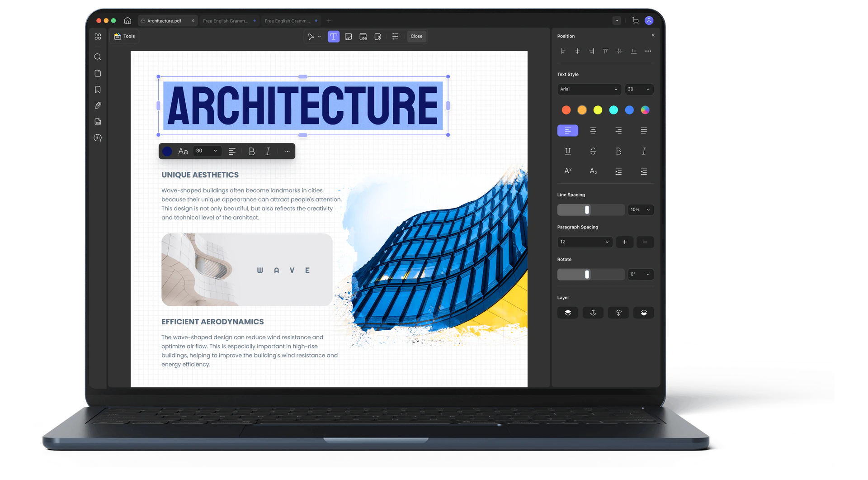Open the Paragraph Spacing 12 dropdown
The width and height of the screenshot is (868, 480).
(585, 242)
